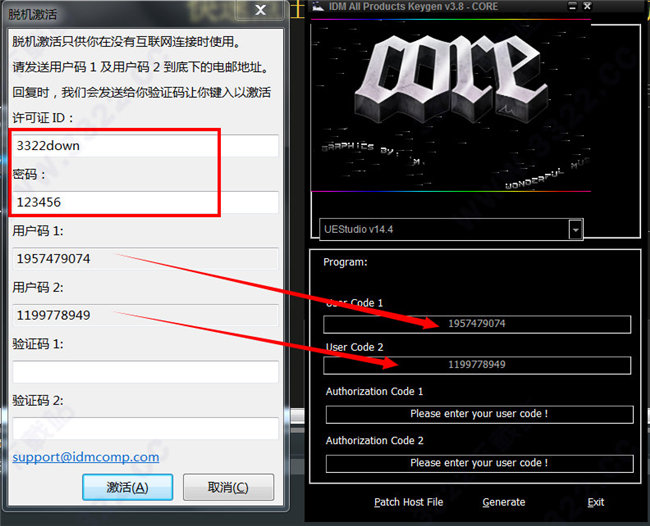This screenshot has width=650, height=526.
Task: Click the CORE logo graphic in keygen
Action: tap(451, 79)
